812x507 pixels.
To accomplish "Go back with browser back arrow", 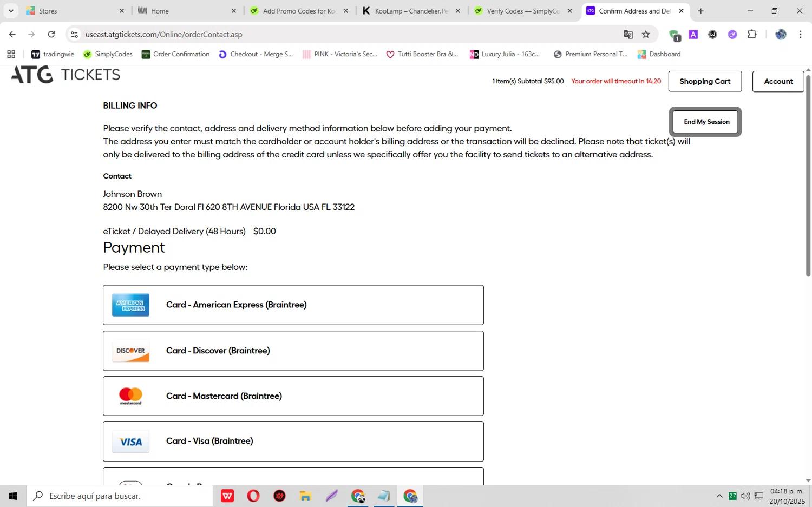I will (x=12, y=34).
